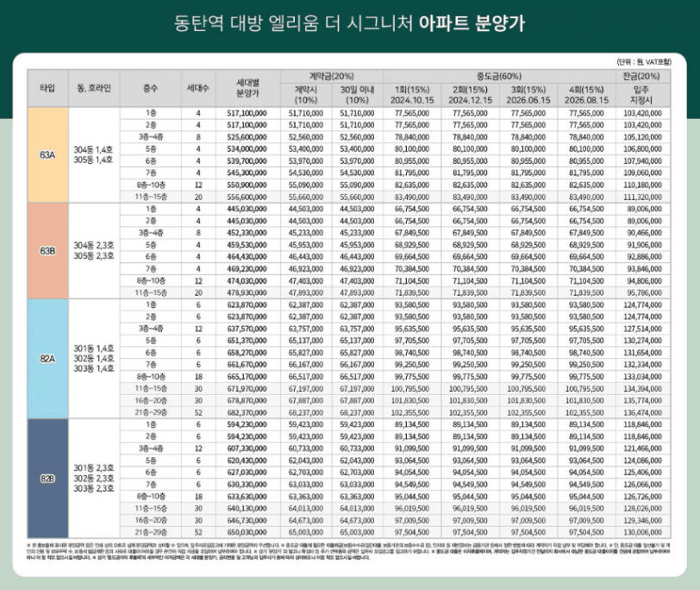This screenshot has width=700, height=590.
Task: Click the '잔금(20%)' group header
Action: [642, 77]
